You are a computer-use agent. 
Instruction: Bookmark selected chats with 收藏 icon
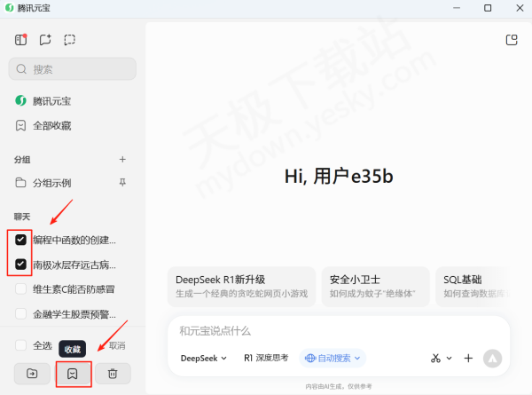point(73,374)
